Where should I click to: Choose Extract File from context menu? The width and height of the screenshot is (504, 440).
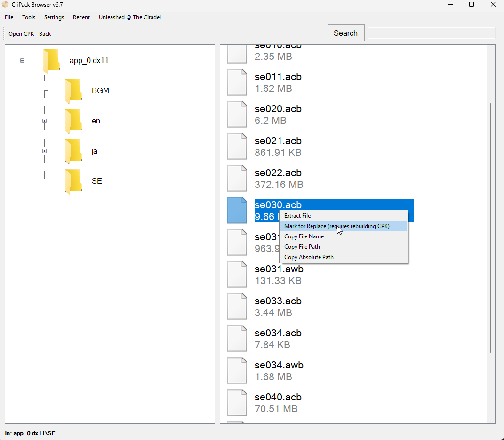[297, 216]
